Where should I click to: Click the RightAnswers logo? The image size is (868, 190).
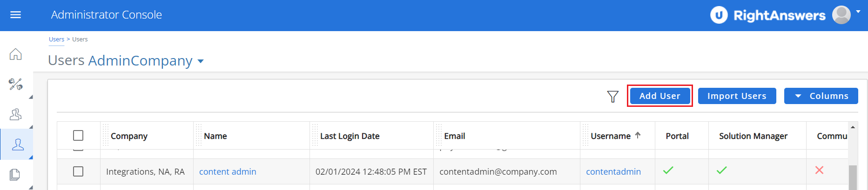pos(767,15)
